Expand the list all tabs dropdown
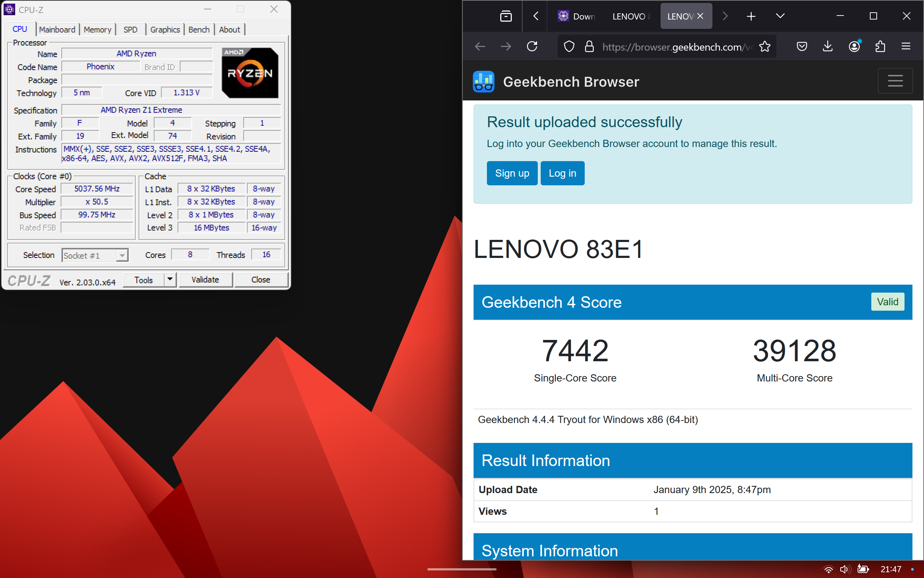The width and height of the screenshot is (924, 578). pyautogui.click(x=780, y=16)
